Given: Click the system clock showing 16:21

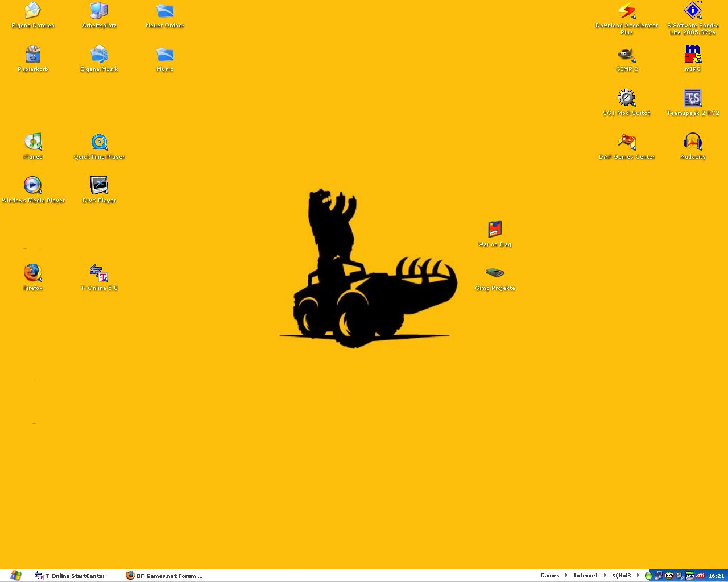Looking at the screenshot, I should pyautogui.click(x=716, y=576).
